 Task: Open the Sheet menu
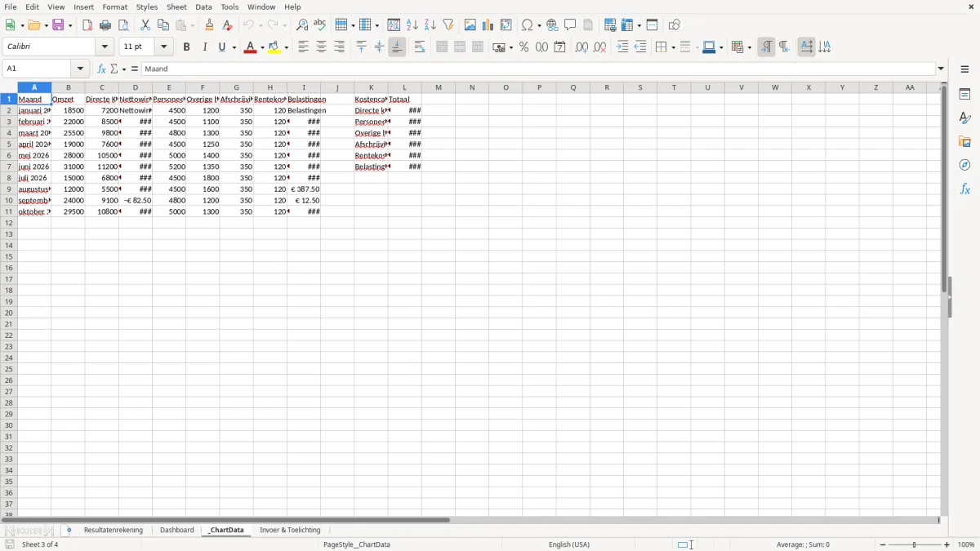(176, 7)
